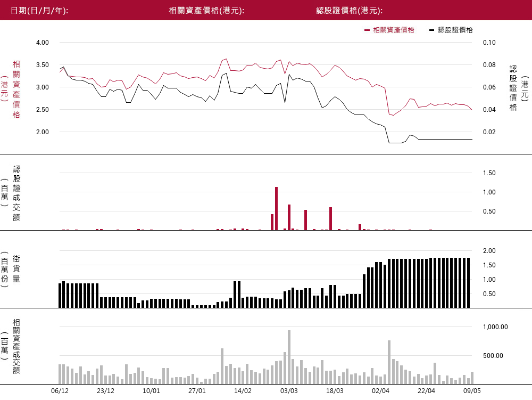Click the 0.02 warrant price axis value
The width and height of the screenshot is (532, 400).
click(489, 132)
